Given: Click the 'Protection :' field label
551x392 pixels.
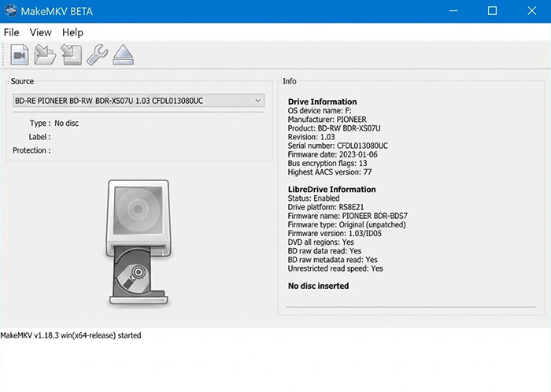Looking at the screenshot, I should click(31, 150).
